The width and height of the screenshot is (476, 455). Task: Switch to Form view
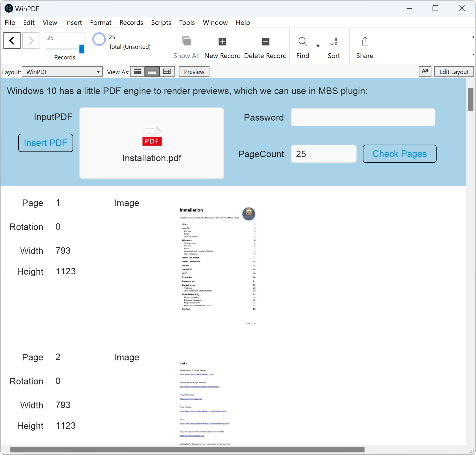click(x=138, y=71)
